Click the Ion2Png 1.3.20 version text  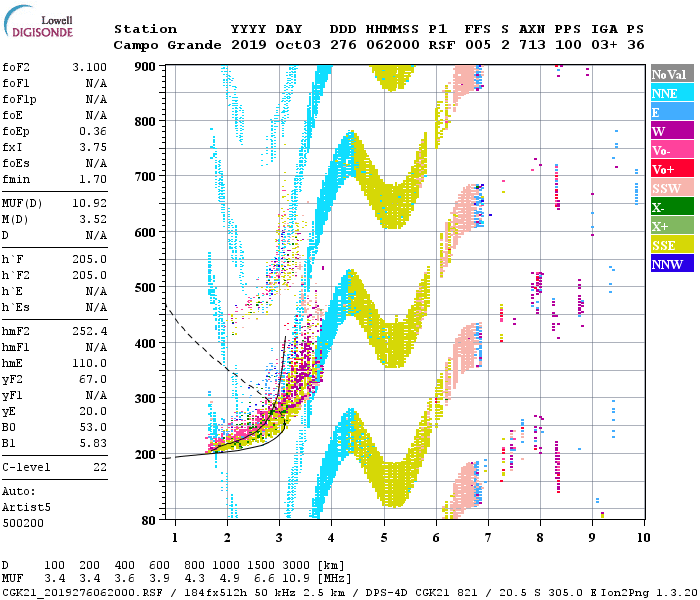[650, 592]
